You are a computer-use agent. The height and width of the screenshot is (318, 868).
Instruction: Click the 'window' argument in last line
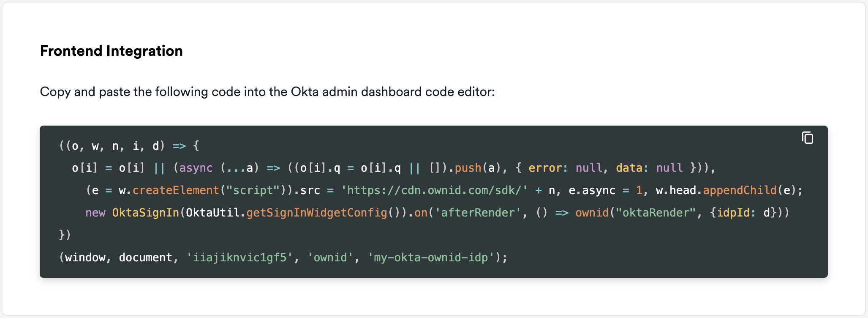(85, 258)
